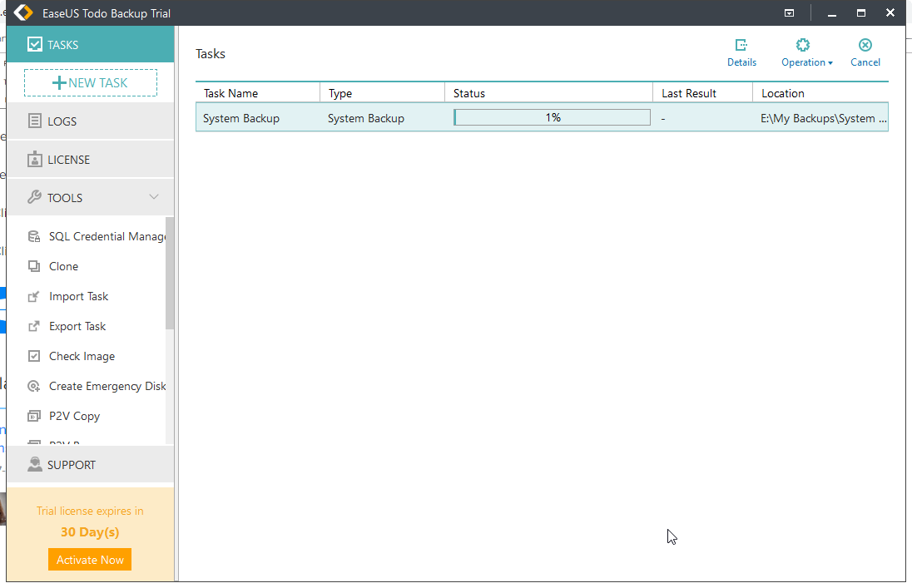The image size is (912, 588).
Task: Click the P2V Copy icon
Action: click(34, 416)
